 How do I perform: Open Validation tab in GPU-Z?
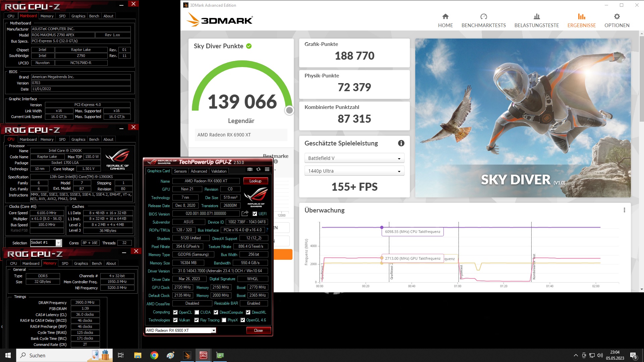(219, 171)
